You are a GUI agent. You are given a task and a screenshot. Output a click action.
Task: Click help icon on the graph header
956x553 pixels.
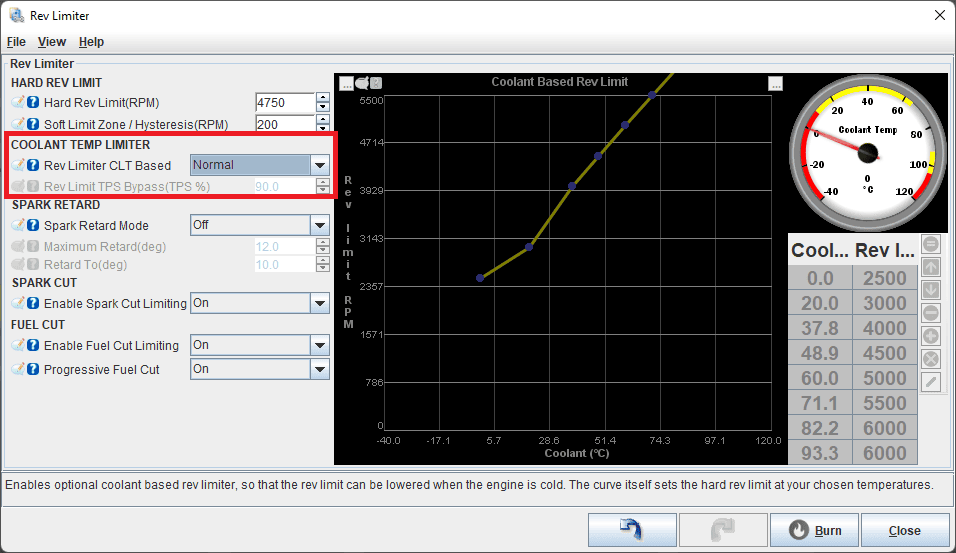coord(376,83)
